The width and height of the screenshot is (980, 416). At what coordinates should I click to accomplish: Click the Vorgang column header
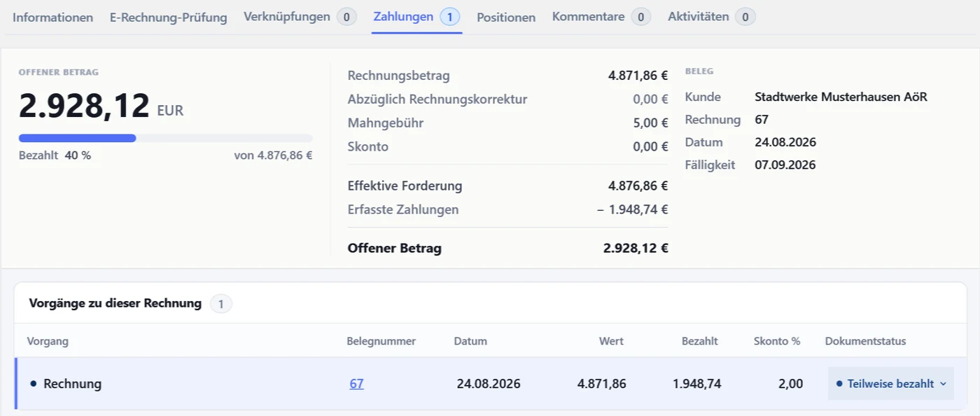pyautogui.click(x=48, y=341)
